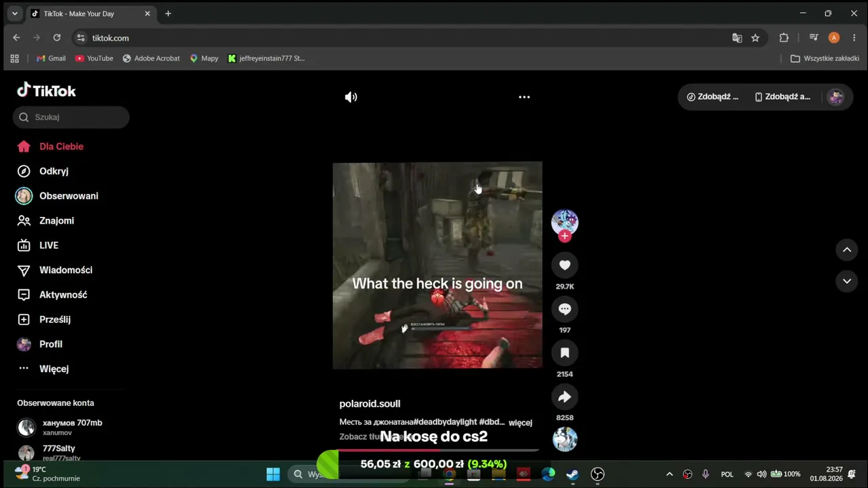Open Steam from the taskbar

[x=572, y=474]
